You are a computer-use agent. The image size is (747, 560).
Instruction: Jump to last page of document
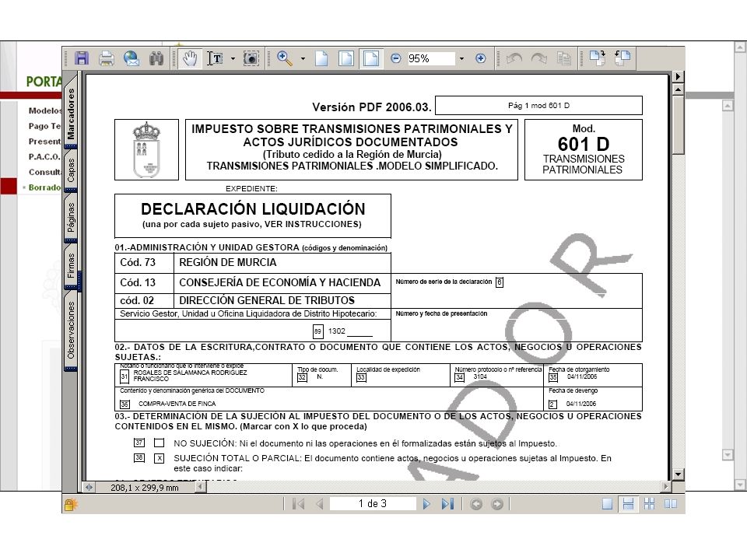pyautogui.click(x=447, y=504)
